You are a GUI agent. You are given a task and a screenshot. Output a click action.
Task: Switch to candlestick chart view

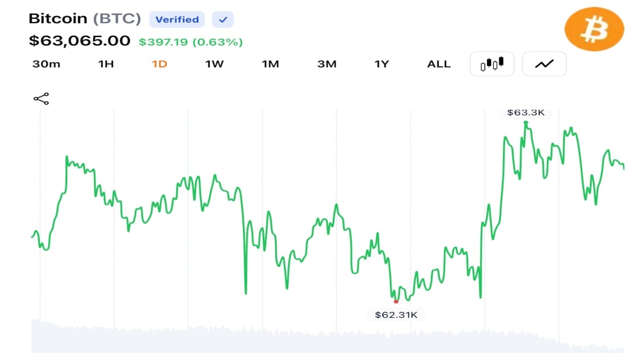(492, 64)
